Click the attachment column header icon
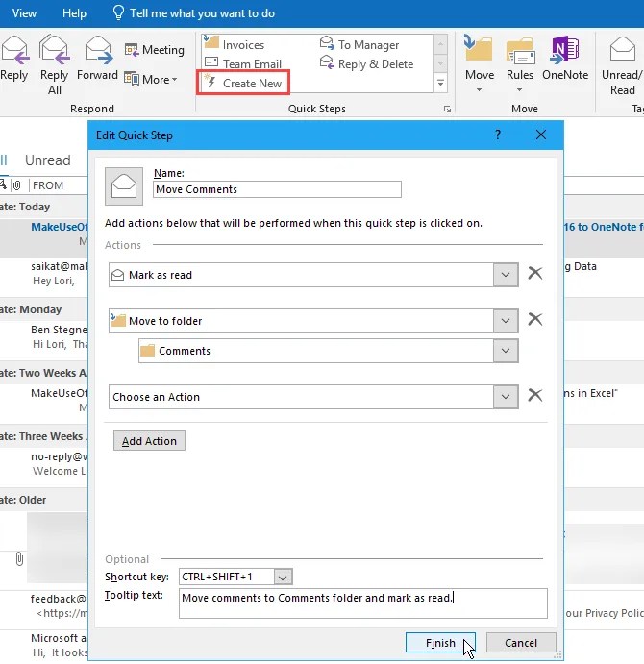The height and width of the screenshot is (664, 644). point(17,185)
